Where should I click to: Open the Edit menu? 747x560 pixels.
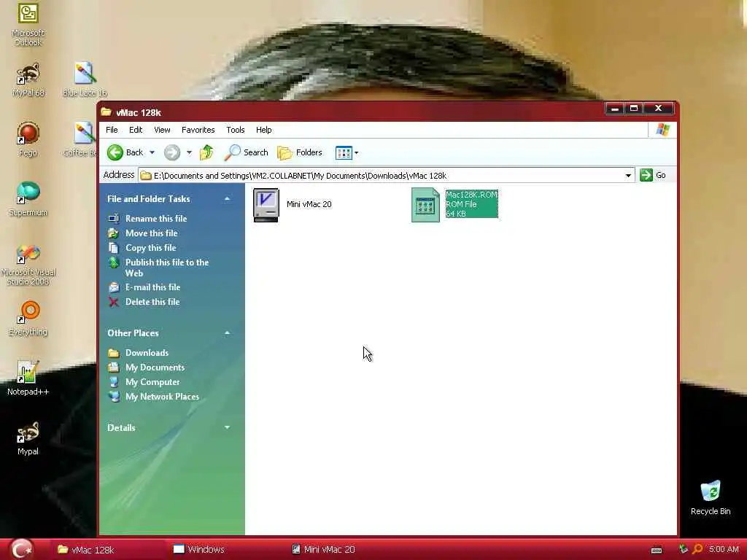point(136,130)
